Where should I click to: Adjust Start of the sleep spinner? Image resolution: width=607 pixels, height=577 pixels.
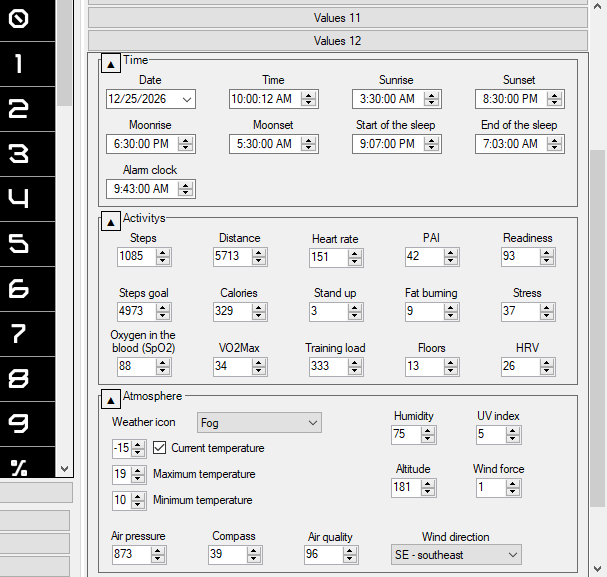pos(431,144)
